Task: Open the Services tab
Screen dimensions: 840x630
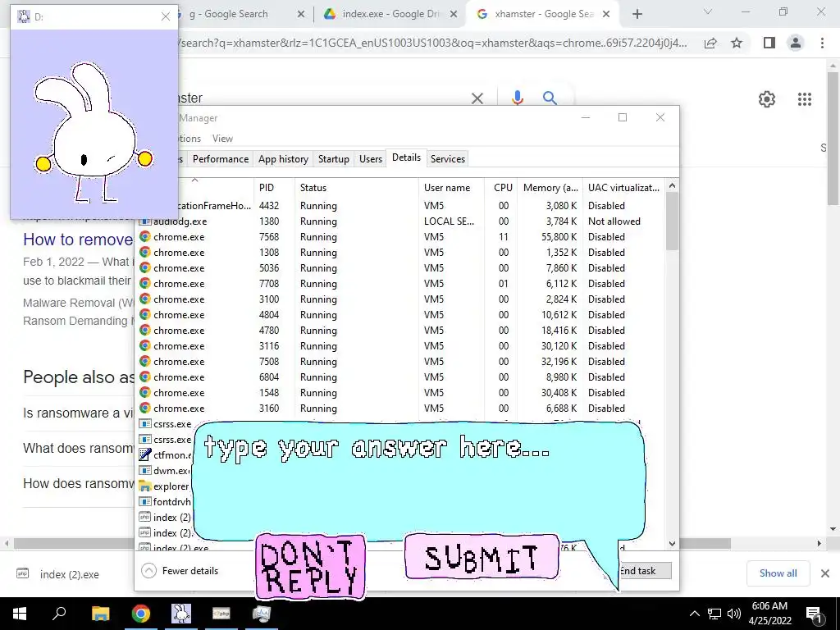Action: tap(448, 158)
